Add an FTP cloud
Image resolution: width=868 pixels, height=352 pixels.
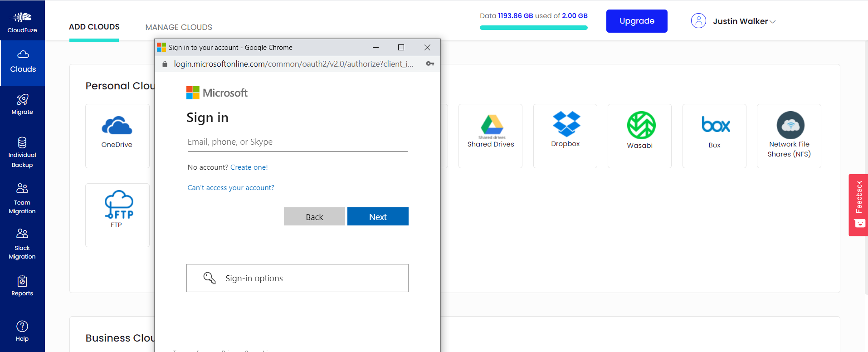tap(117, 215)
